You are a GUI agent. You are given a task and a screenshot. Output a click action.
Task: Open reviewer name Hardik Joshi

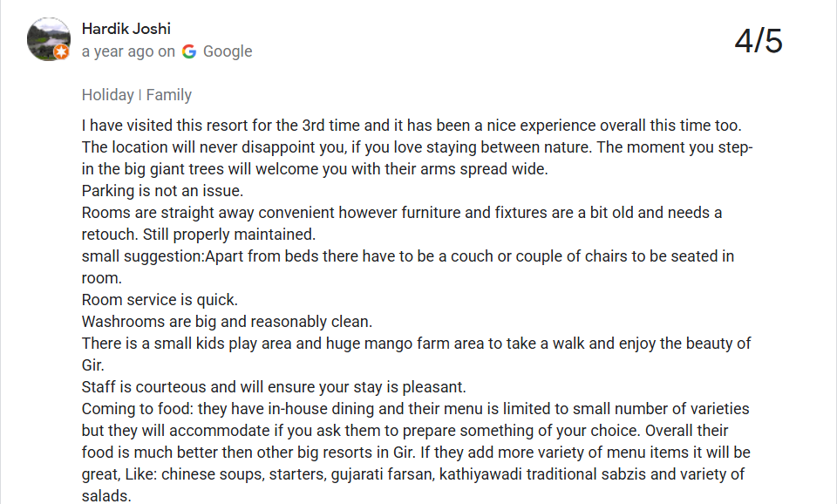(x=126, y=28)
